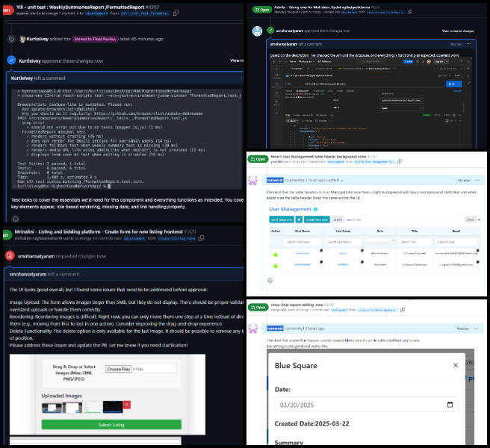Image resolution: width=490 pixels, height=448 pixels.
Task: Click commenter avatar on the Blue Square comment
Action: tap(252, 329)
